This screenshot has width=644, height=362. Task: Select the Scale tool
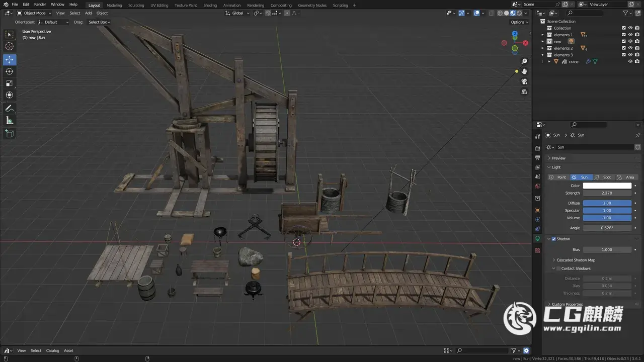pos(10,83)
